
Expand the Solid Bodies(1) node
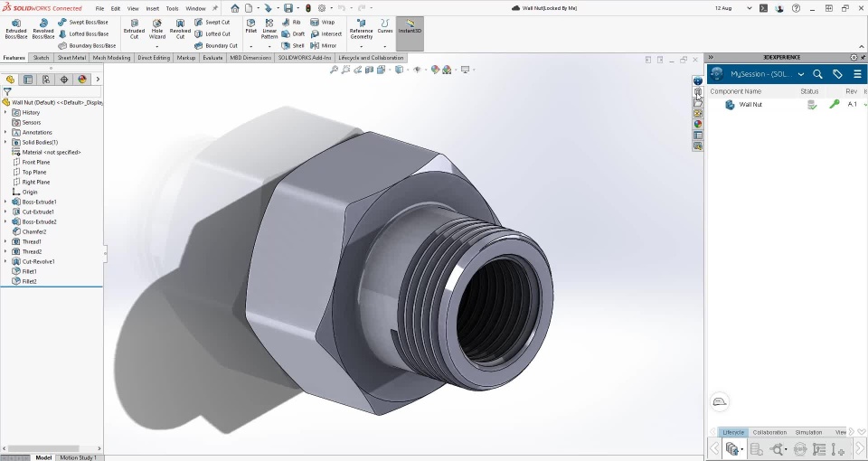[x=5, y=142]
